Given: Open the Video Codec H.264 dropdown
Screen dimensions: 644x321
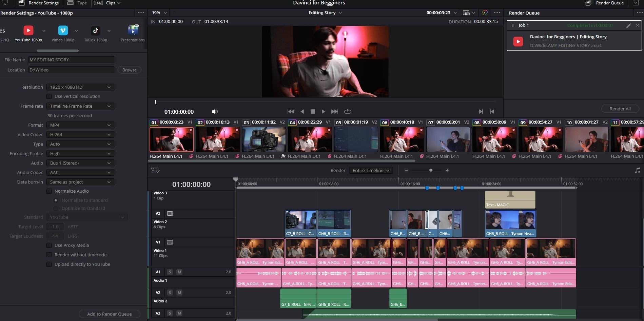Looking at the screenshot, I should (80, 134).
